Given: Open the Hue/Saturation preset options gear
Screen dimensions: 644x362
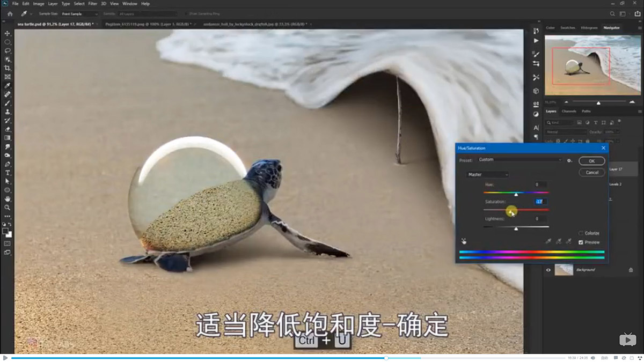Looking at the screenshot, I should click(569, 160).
